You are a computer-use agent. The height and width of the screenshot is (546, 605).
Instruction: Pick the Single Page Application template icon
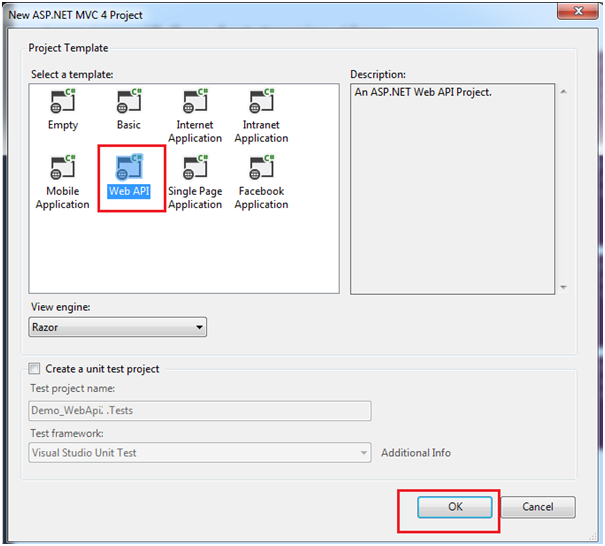click(195, 167)
